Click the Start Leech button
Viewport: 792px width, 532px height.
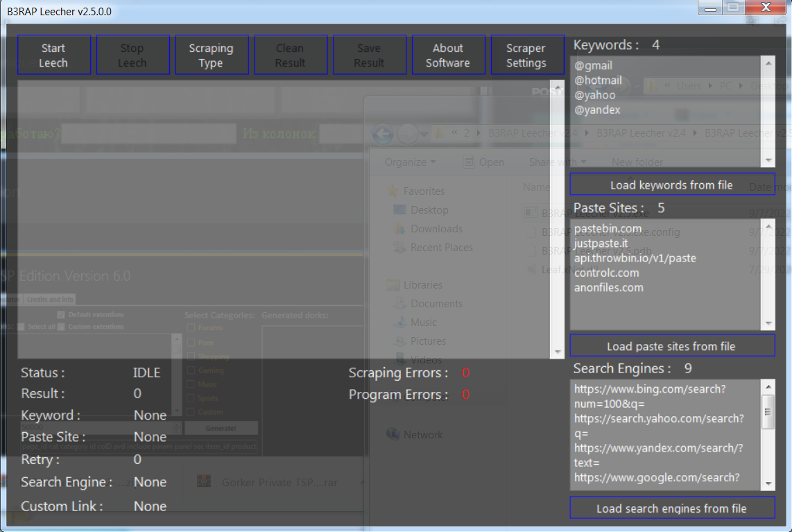point(54,55)
